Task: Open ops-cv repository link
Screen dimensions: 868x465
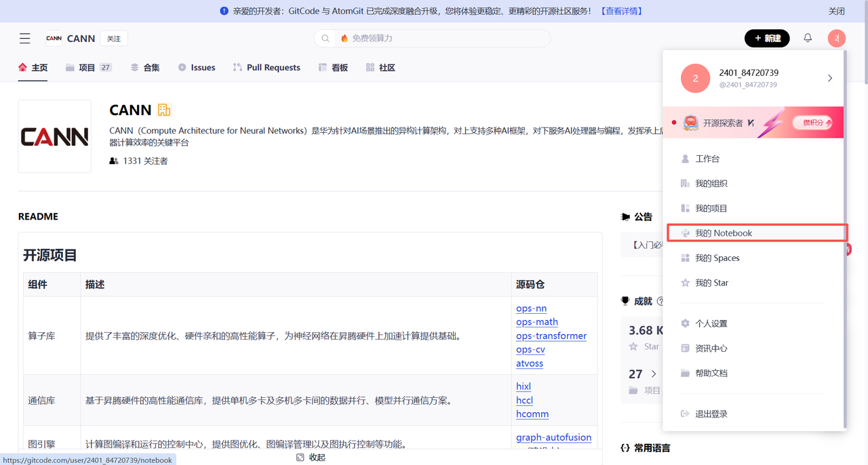Action: 530,350
